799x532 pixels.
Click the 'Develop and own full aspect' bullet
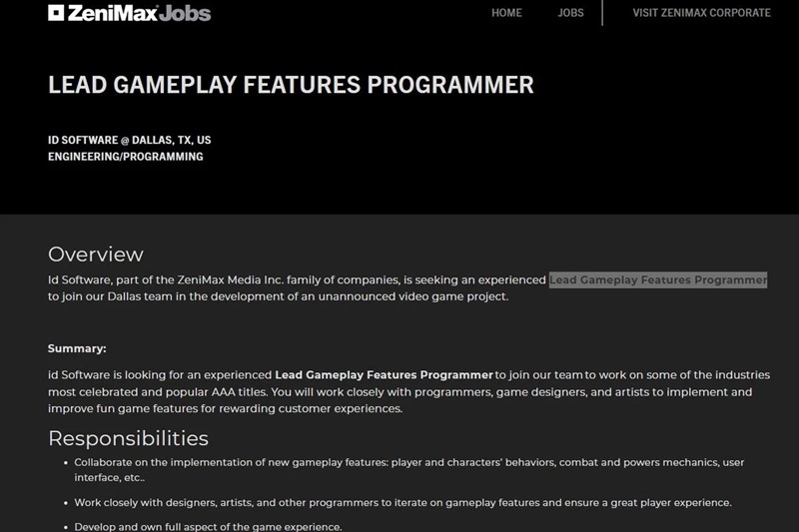tap(208, 526)
